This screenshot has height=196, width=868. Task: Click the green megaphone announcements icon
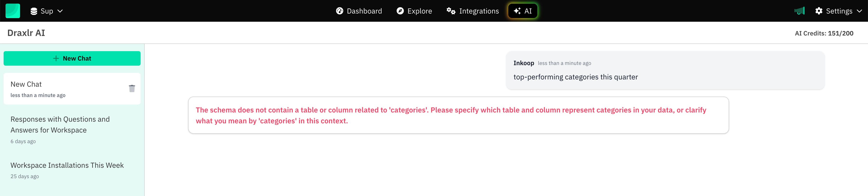(x=799, y=11)
